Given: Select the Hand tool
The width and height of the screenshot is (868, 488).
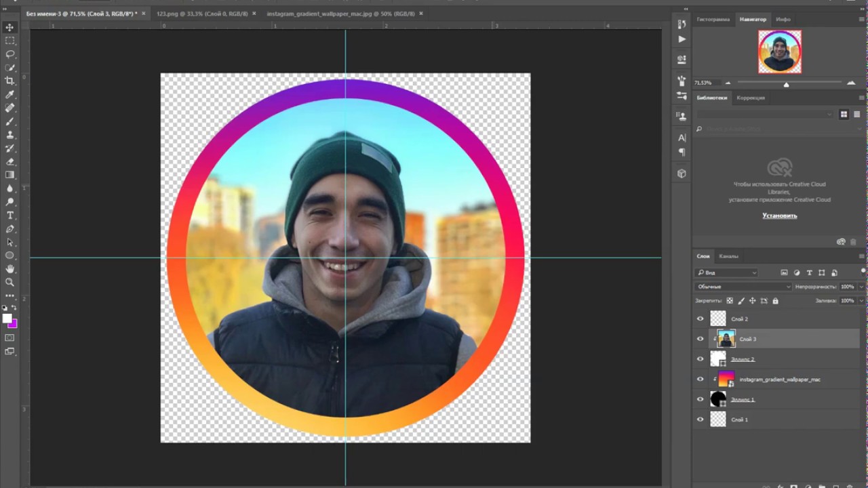Looking at the screenshot, I should click(9, 269).
